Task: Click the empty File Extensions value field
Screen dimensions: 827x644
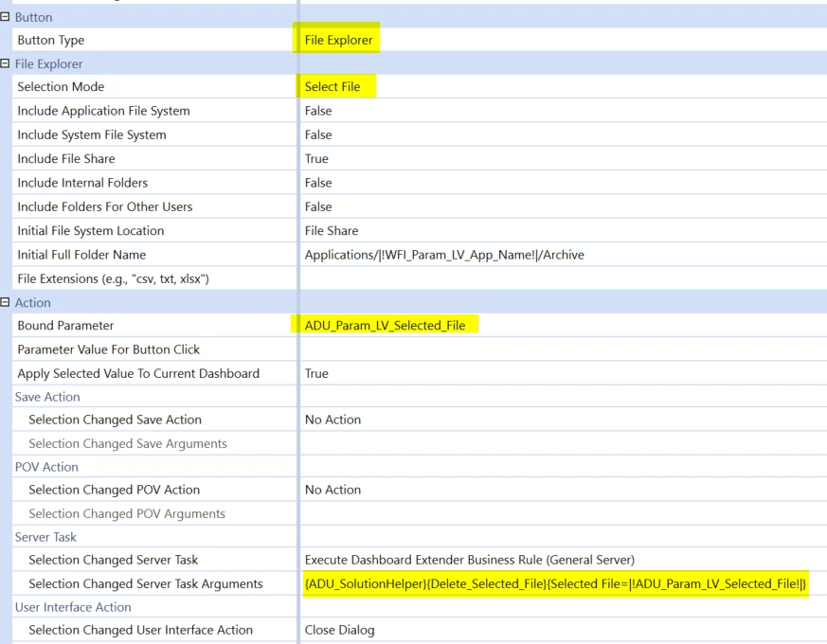Action: point(564,278)
